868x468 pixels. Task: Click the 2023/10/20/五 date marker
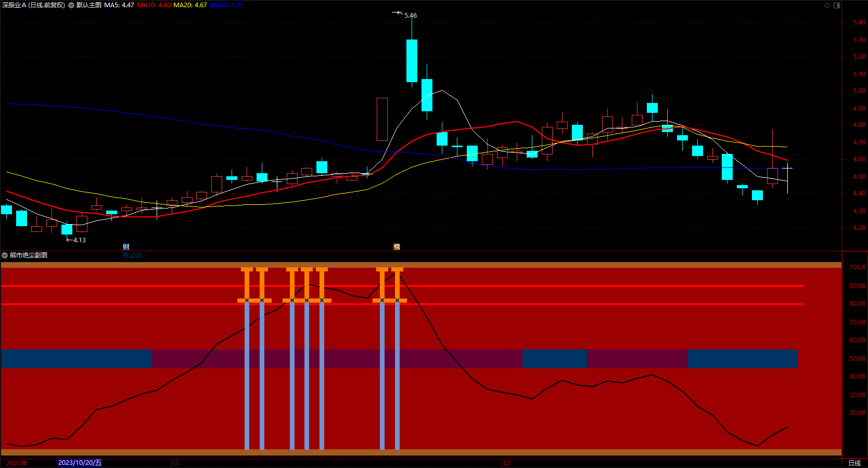pos(80,463)
